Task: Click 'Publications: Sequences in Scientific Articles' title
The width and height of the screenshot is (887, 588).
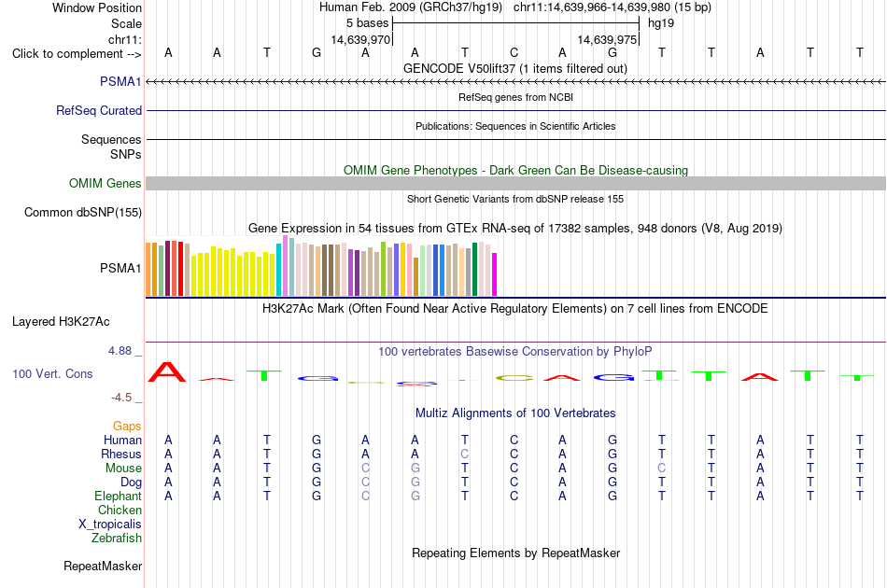Action: [x=515, y=126]
